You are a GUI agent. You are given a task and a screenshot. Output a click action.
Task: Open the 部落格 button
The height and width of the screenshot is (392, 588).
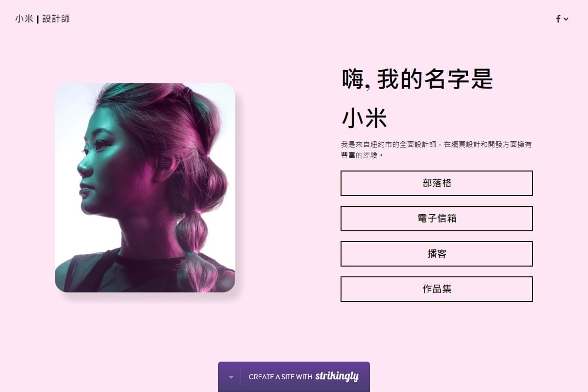[x=437, y=183]
